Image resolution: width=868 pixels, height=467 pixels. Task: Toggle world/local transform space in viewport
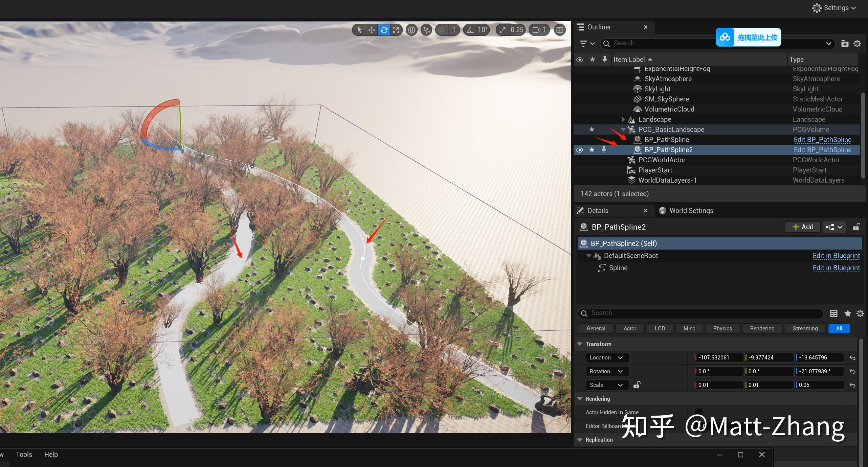point(411,30)
